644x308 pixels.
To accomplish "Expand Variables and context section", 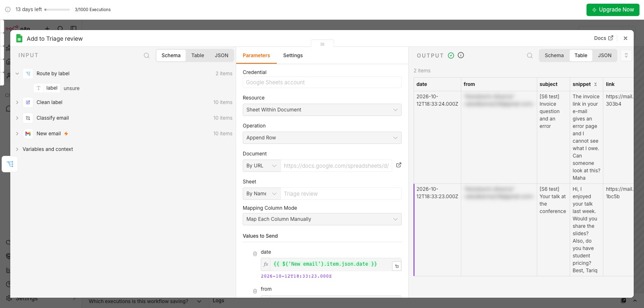I will 17,149.
